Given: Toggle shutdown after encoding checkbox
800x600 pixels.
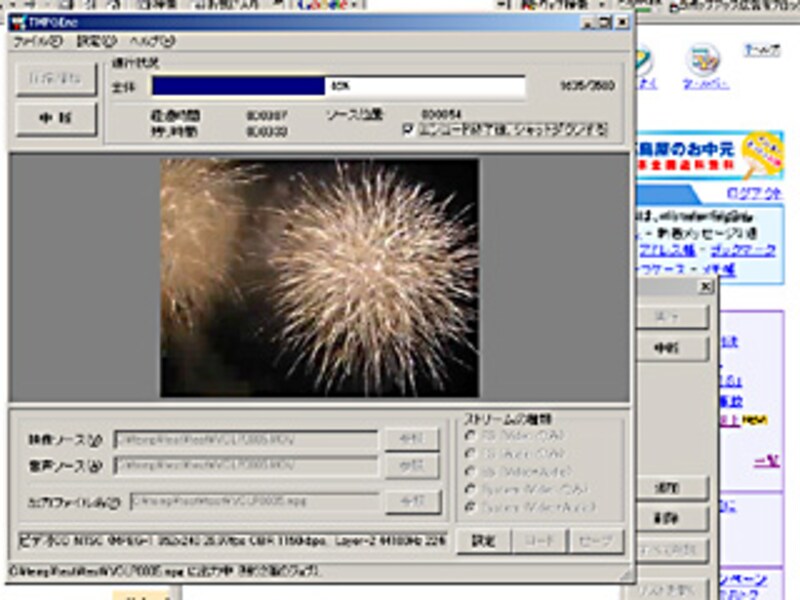Looking at the screenshot, I should pyautogui.click(x=407, y=130).
